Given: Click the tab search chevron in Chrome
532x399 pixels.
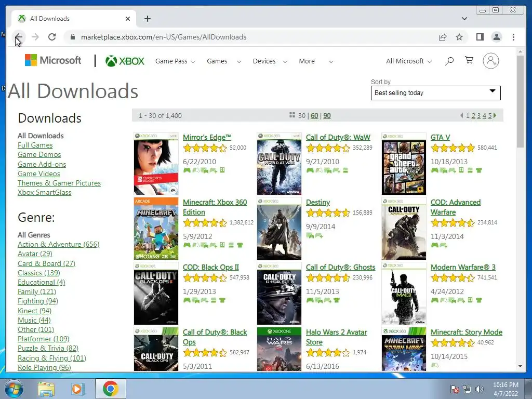Looking at the screenshot, I should pyautogui.click(x=464, y=19).
